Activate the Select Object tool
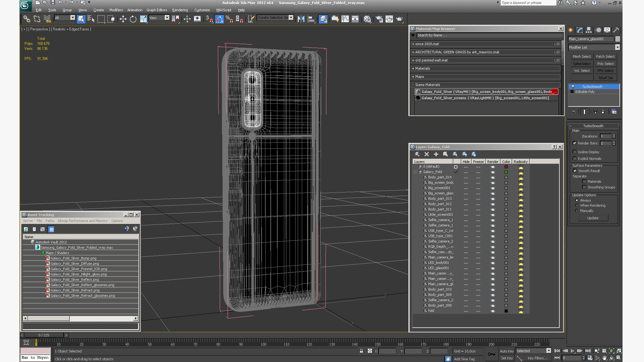Viewport: 644px width, 362px height. [81, 19]
